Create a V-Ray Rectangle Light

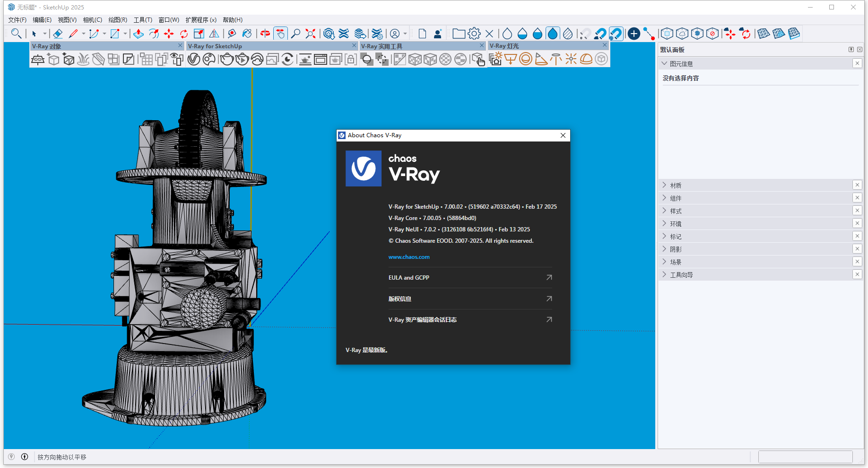511,59
